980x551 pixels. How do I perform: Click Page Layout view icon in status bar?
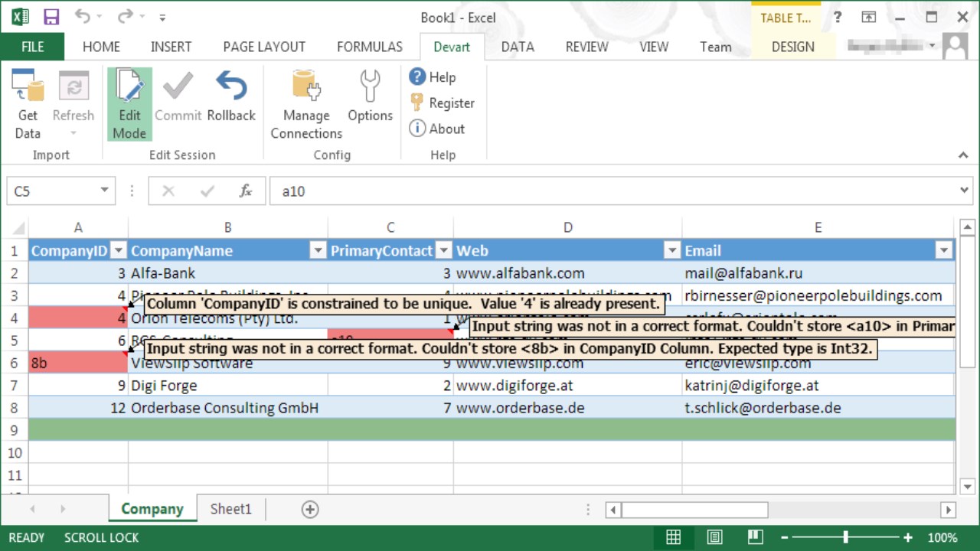(714, 537)
